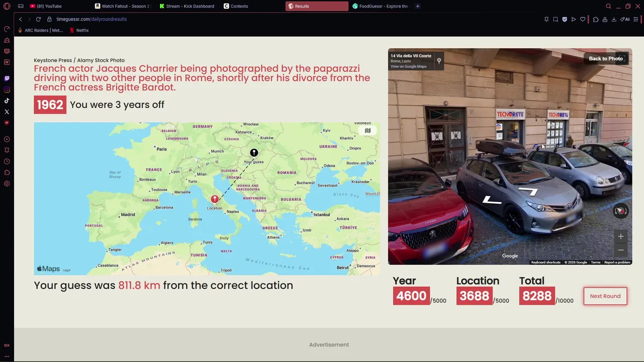Screen dimensions: 644x362
Task: Click Report a problem link
Action: coord(617,262)
